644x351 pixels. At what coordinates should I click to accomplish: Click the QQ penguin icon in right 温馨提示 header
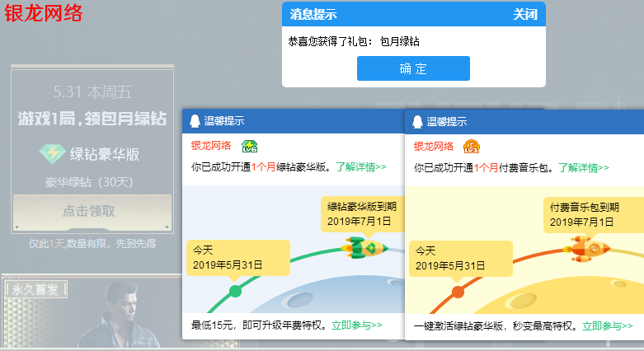point(418,122)
